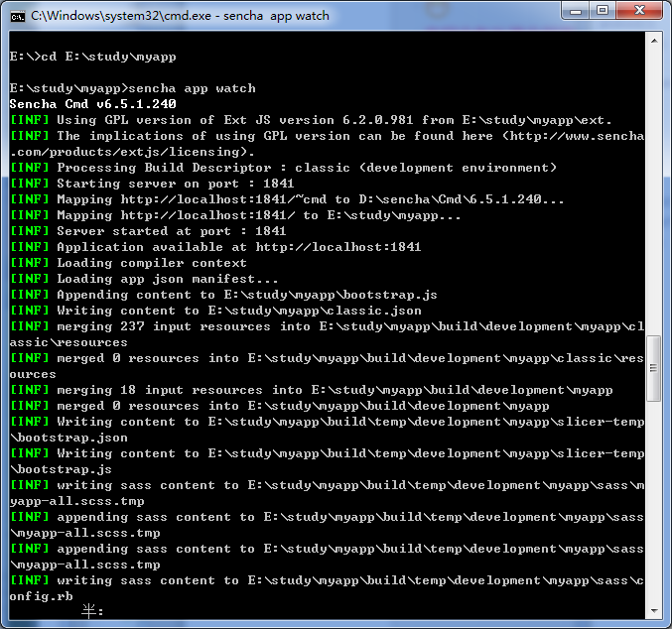The height and width of the screenshot is (629, 672).
Task: Click the '半:' IME indicator at console bottom
Action: click(x=92, y=611)
